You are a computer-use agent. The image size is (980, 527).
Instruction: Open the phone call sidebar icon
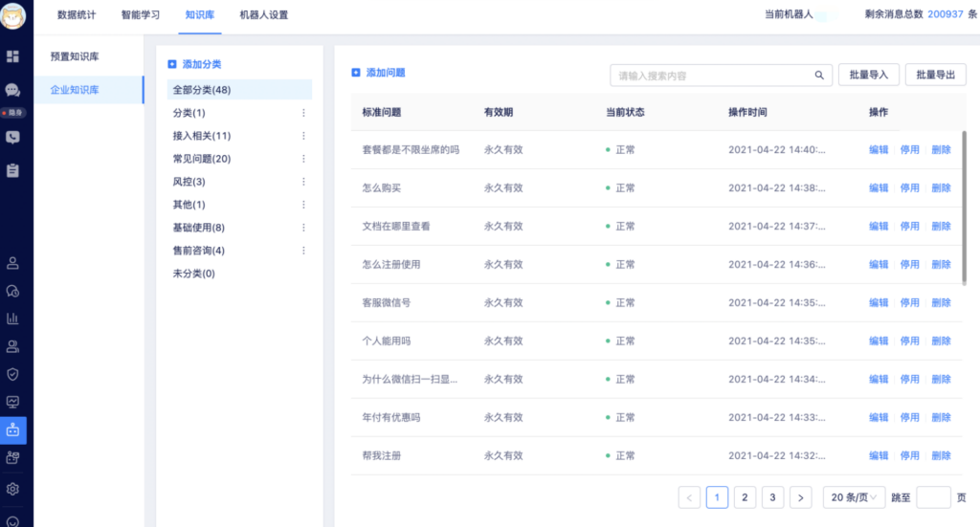coord(12,138)
